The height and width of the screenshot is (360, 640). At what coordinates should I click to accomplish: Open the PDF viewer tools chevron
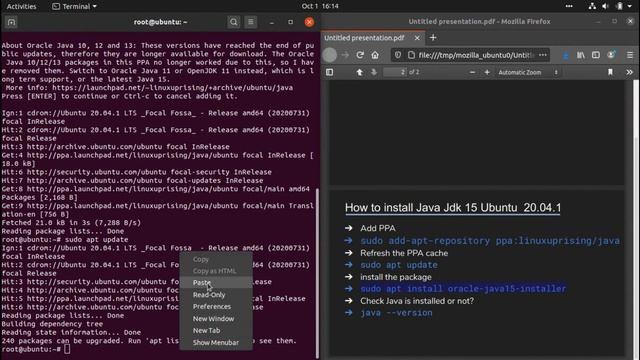[629, 72]
